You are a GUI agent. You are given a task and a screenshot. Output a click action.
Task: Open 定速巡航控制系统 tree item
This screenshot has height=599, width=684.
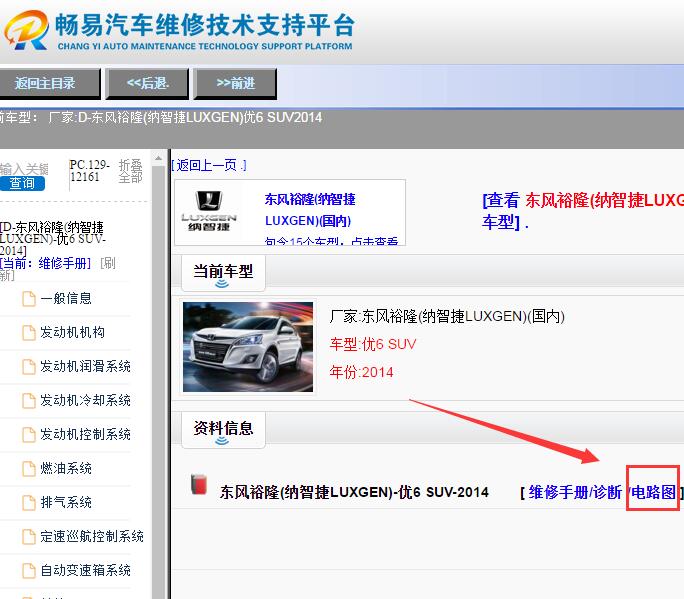(92, 537)
